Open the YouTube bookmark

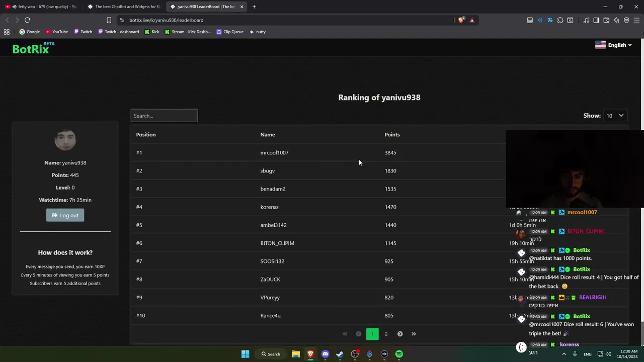[x=57, y=32]
